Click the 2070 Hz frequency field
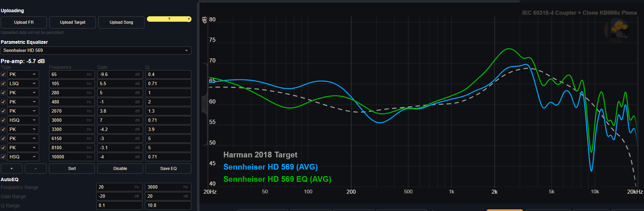The height and width of the screenshot is (211, 644). pos(72,111)
